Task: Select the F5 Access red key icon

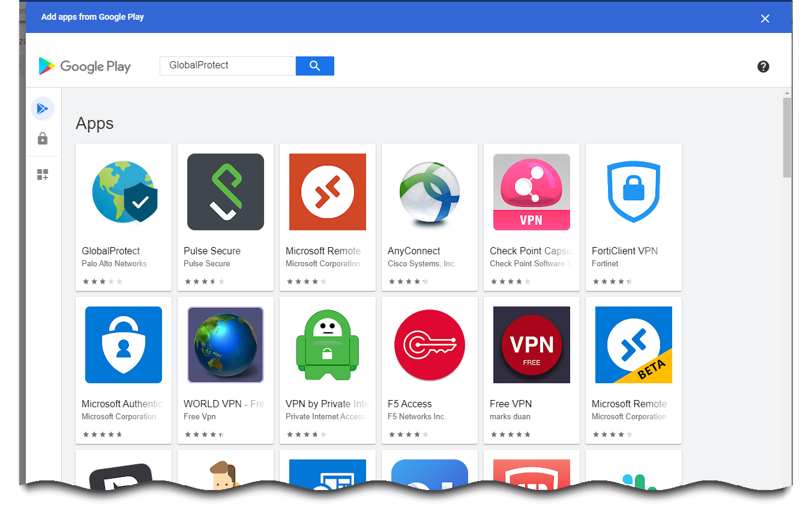Action: click(430, 345)
